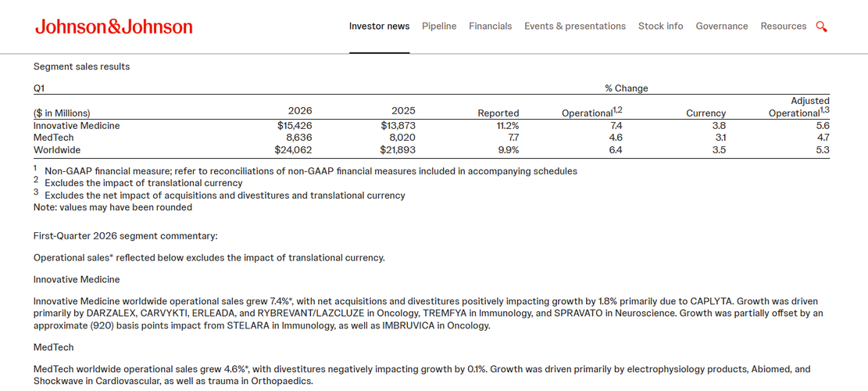Select the 3.5 Worldwide currency value
The width and height of the screenshot is (868, 391).
click(719, 149)
